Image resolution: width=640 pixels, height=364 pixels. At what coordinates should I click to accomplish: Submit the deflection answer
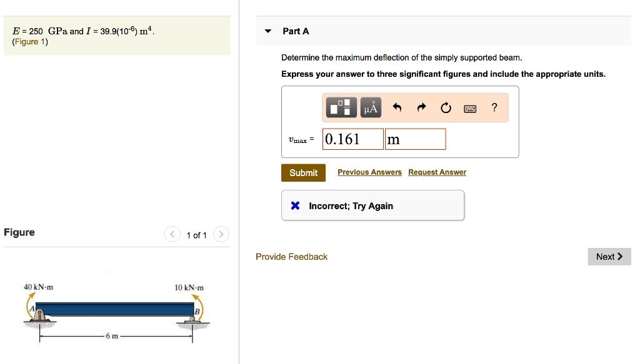coord(303,172)
